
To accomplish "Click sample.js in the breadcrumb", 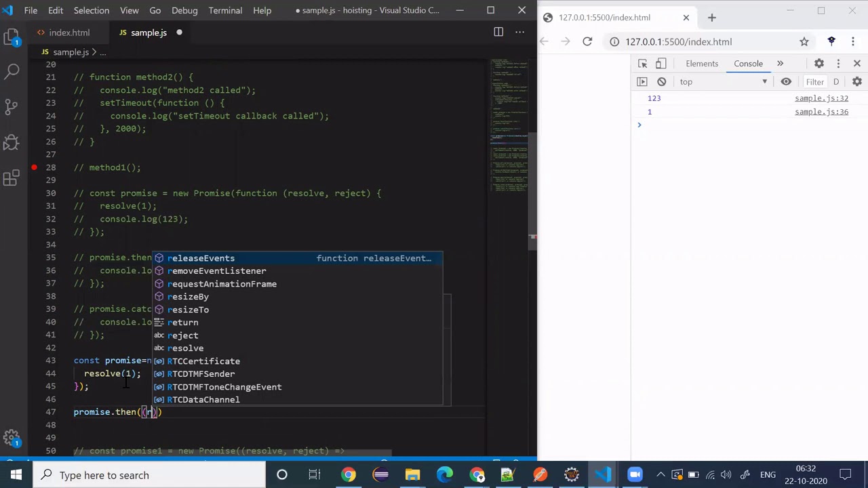I will pyautogui.click(x=71, y=52).
